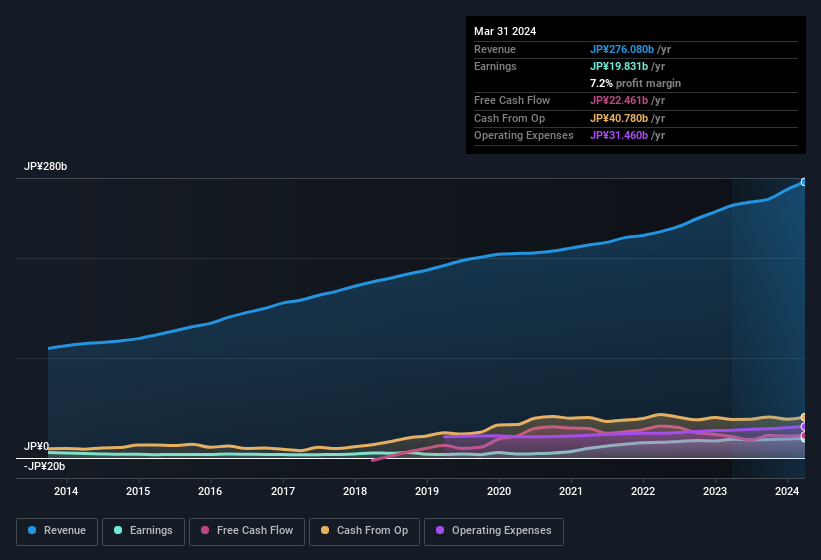The image size is (821, 560).
Task: Select the purple Operating Expenses endpoint marker
Action: [804, 427]
